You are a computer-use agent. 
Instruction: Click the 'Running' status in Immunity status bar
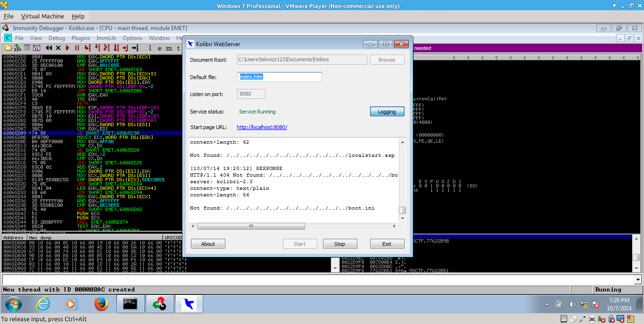click(608, 290)
